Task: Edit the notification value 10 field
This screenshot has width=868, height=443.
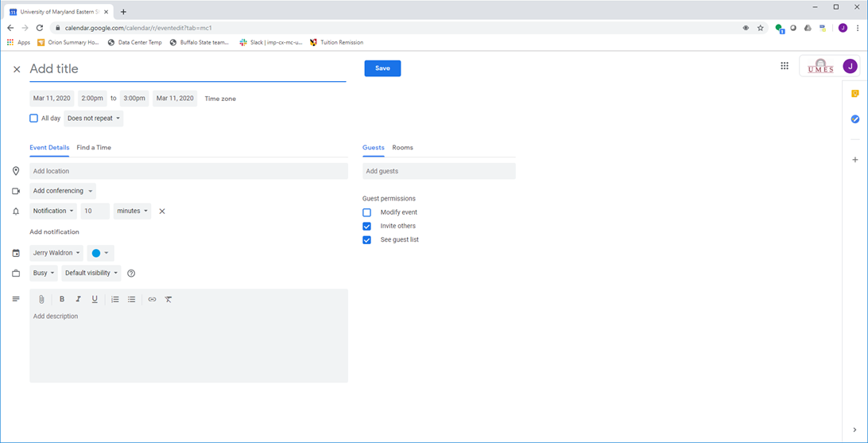Action: (x=95, y=211)
